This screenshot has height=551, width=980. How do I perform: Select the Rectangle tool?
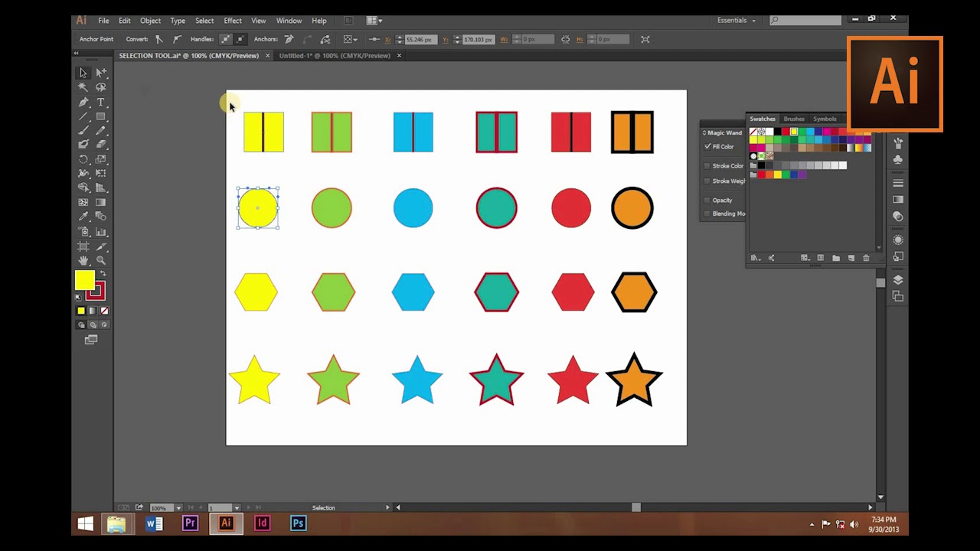(x=101, y=116)
